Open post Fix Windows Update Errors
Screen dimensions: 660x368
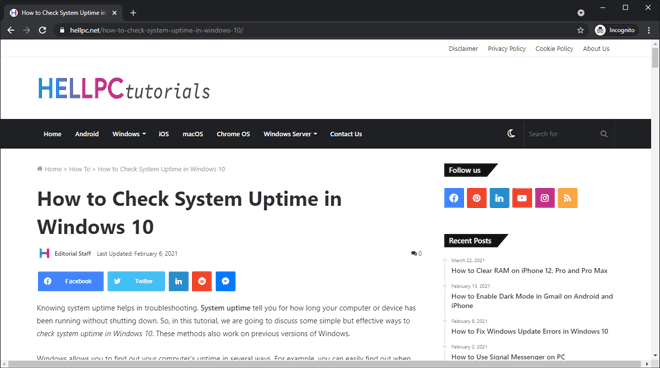point(530,331)
